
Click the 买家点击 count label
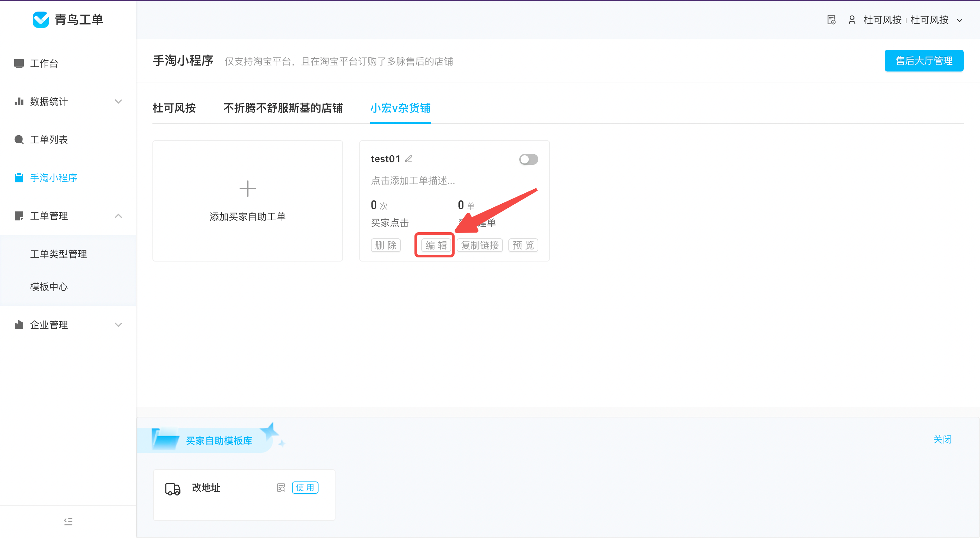click(x=390, y=223)
